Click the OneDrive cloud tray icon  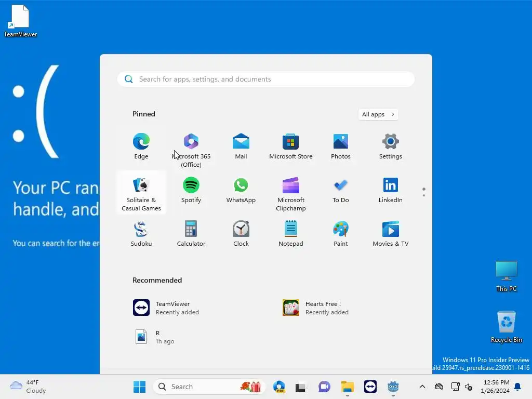pyautogui.click(x=439, y=387)
